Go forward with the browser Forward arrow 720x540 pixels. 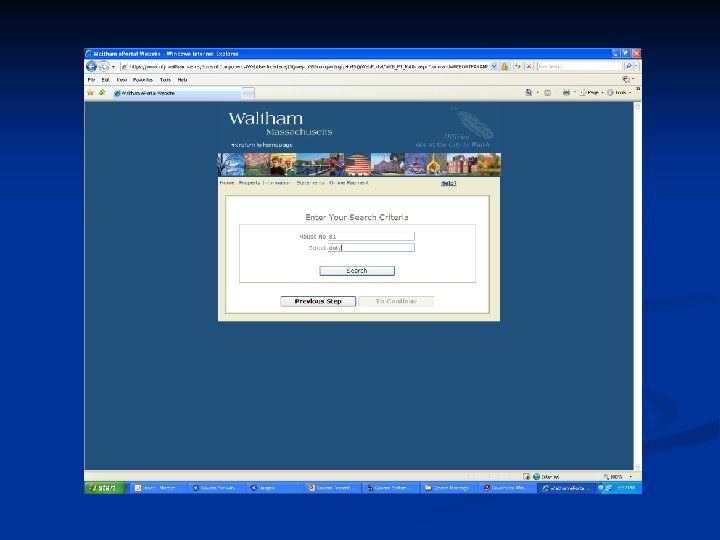pos(104,67)
